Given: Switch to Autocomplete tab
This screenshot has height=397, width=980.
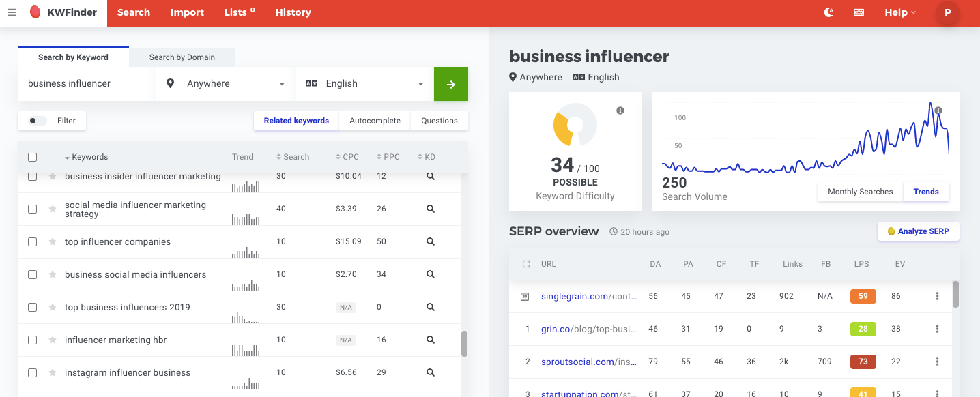Looking at the screenshot, I should [x=375, y=121].
